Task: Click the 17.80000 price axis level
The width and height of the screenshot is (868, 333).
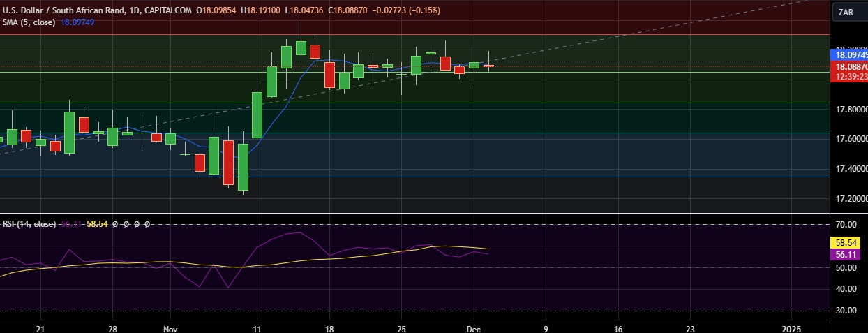Action: 851,110
